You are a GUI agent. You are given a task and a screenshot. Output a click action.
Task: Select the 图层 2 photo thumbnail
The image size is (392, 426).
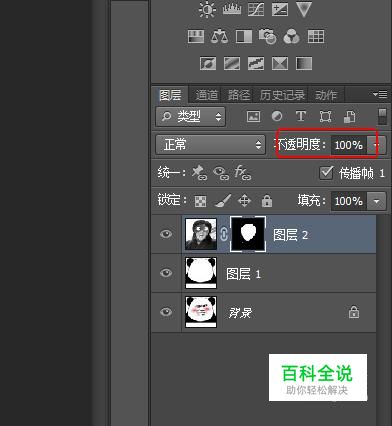(201, 234)
